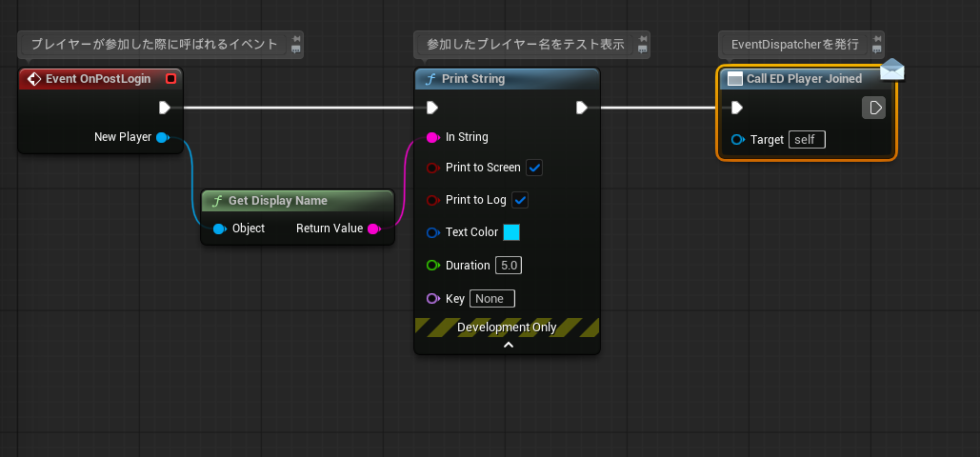Screen dimensions: 980x457
Task: Click the Print String function icon
Action: click(430, 79)
